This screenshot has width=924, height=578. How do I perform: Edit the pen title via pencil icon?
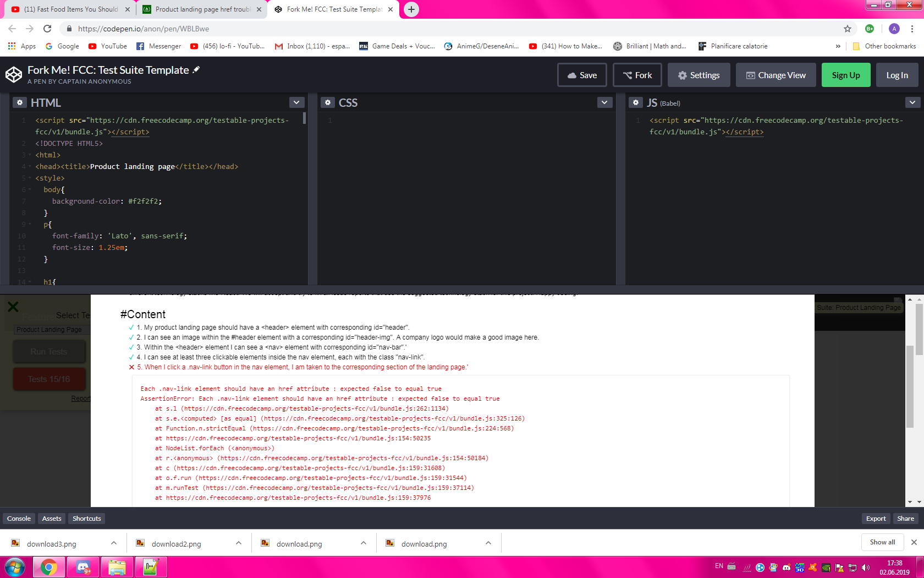point(195,70)
